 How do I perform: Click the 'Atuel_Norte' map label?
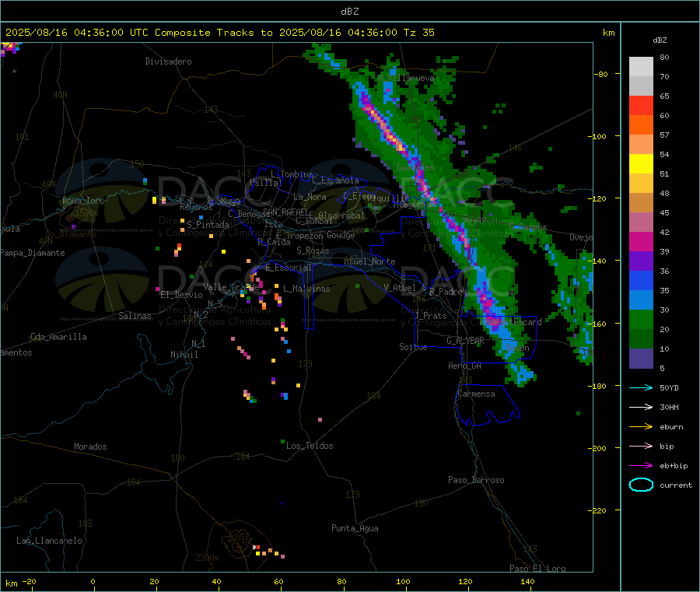[369, 261]
